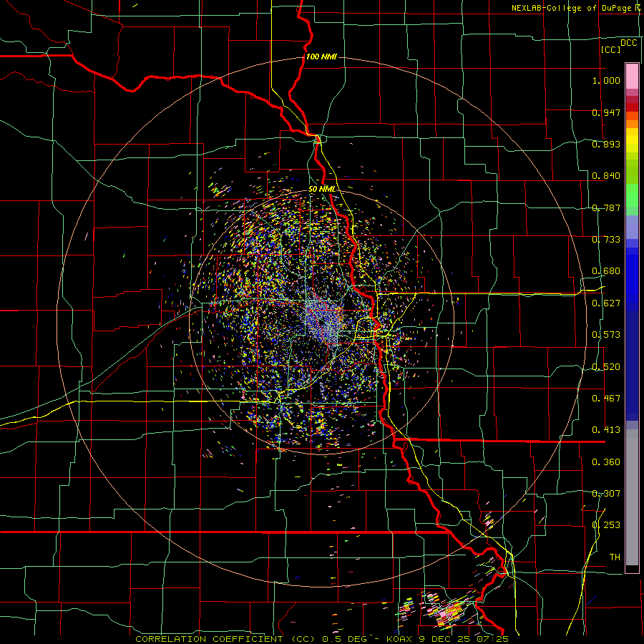The width and height of the screenshot is (644, 644).
Task: Select the 0.253 scale value
Action: tap(606, 525)
